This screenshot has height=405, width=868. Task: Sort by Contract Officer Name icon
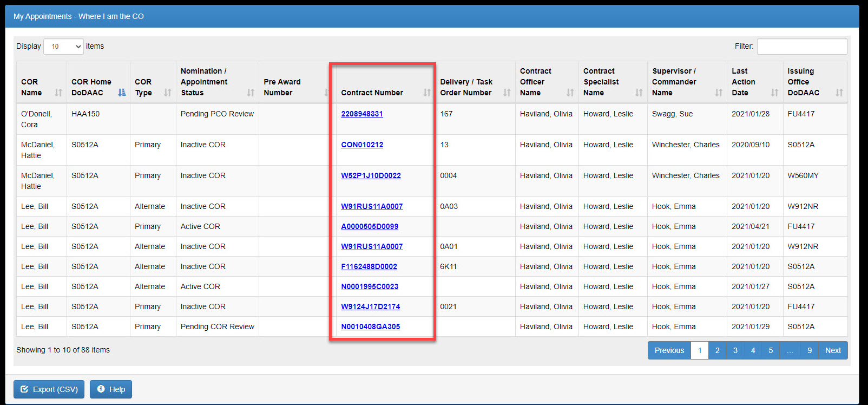click(570, 93)
